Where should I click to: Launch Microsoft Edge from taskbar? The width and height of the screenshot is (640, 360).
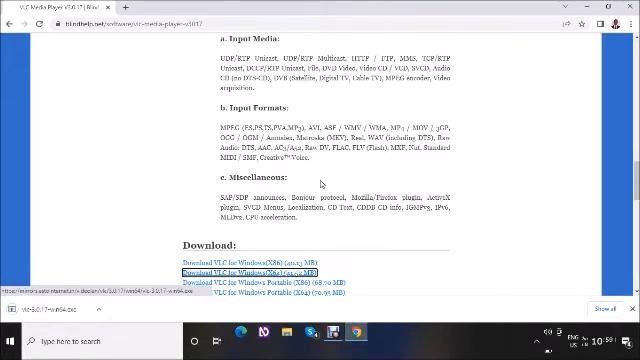click(x=241, y=332)
